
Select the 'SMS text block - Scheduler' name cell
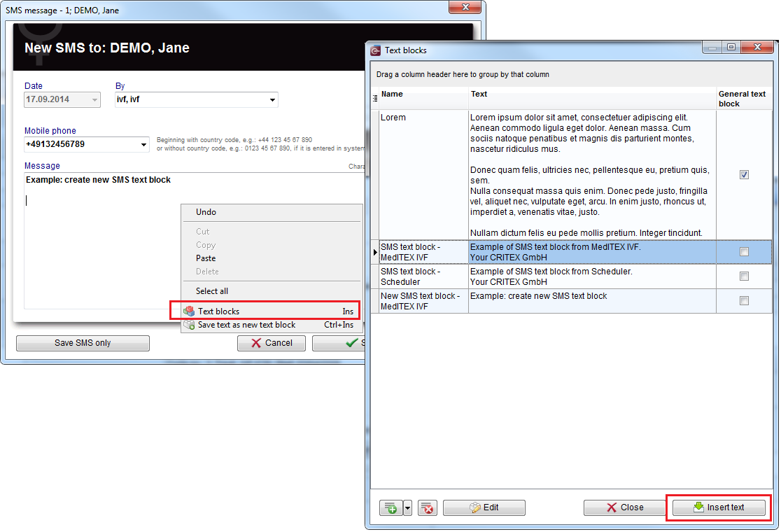[424, 276]
